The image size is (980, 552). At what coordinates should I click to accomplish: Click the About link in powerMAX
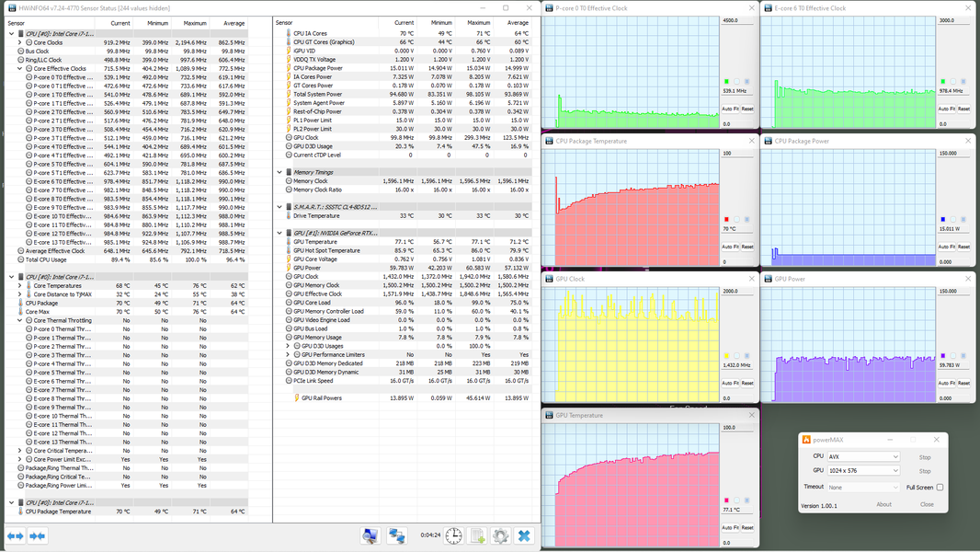pyautogui.click(x=883, y=504)
